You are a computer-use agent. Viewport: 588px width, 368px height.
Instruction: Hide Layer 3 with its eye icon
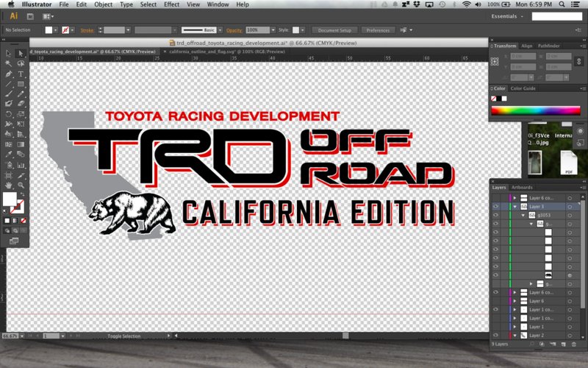click(495, 207)
